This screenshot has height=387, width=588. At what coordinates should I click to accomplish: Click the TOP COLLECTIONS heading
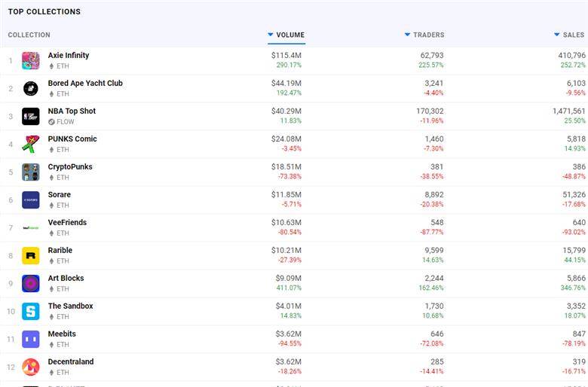44,11
